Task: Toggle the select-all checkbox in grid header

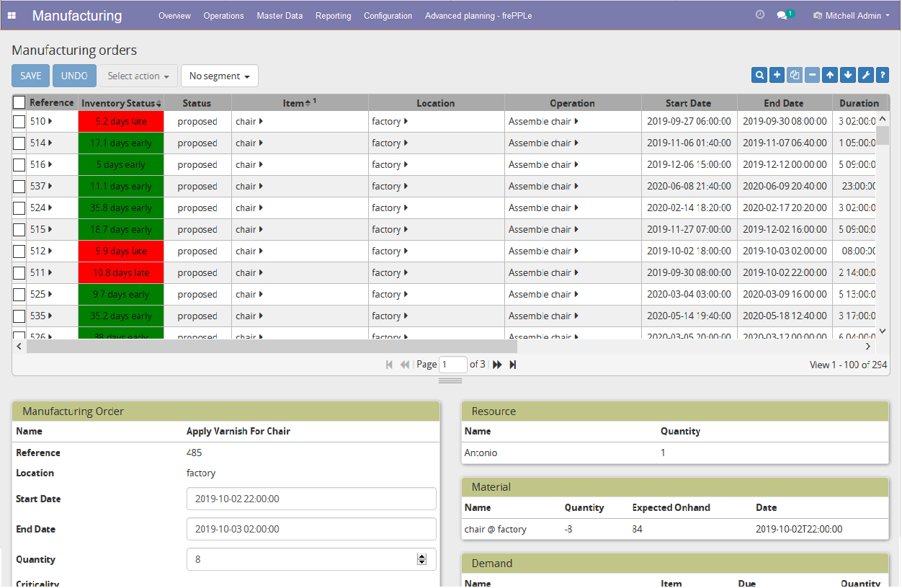Action: pos(19,103)
